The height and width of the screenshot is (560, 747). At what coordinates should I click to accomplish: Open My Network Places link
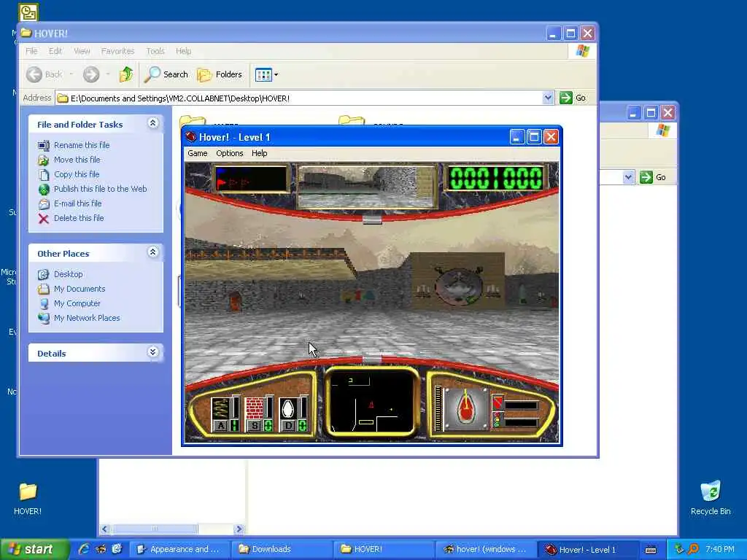(87, 318)
